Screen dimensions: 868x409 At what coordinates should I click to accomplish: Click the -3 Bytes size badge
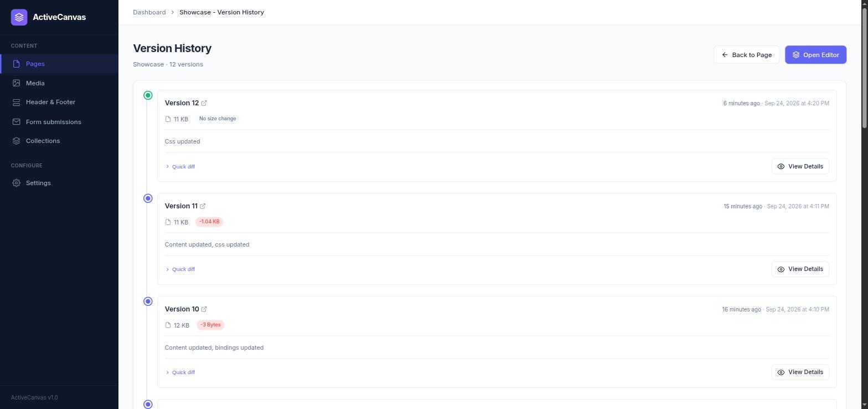pos(210,325)
